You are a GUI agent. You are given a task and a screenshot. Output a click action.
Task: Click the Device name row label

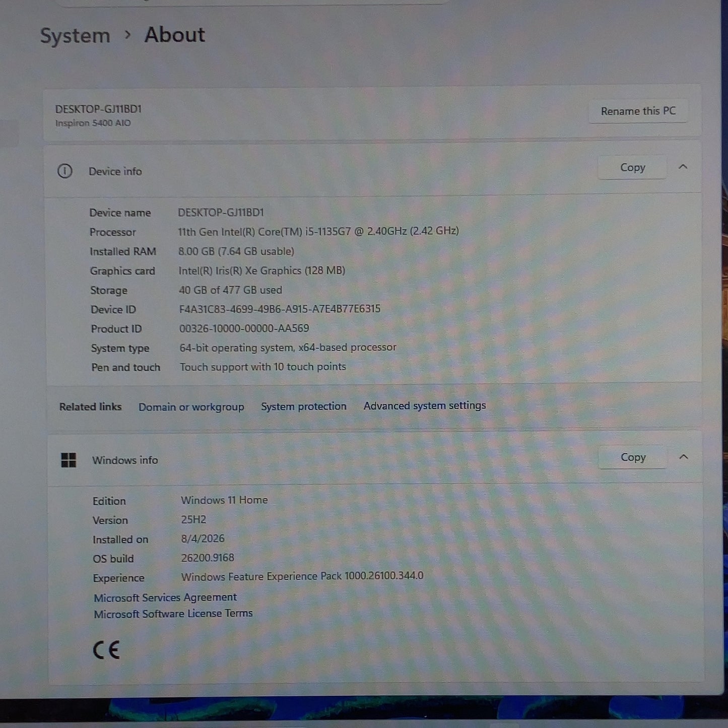click(x=120, y=213)
